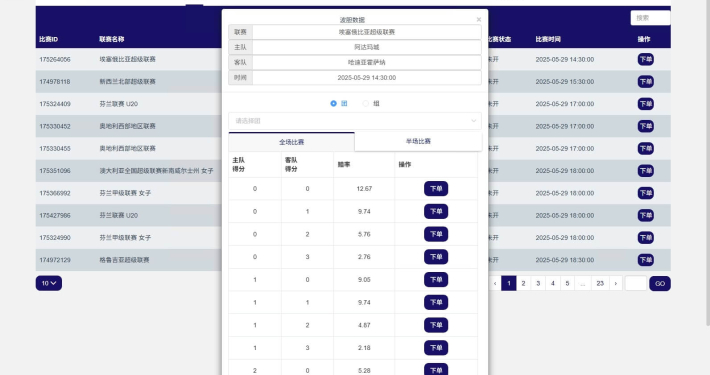The image size is (710, 375).
Task: Open the 10 rows-per-page dropdown
Action: pyautogui.click(x=49, y=283)
